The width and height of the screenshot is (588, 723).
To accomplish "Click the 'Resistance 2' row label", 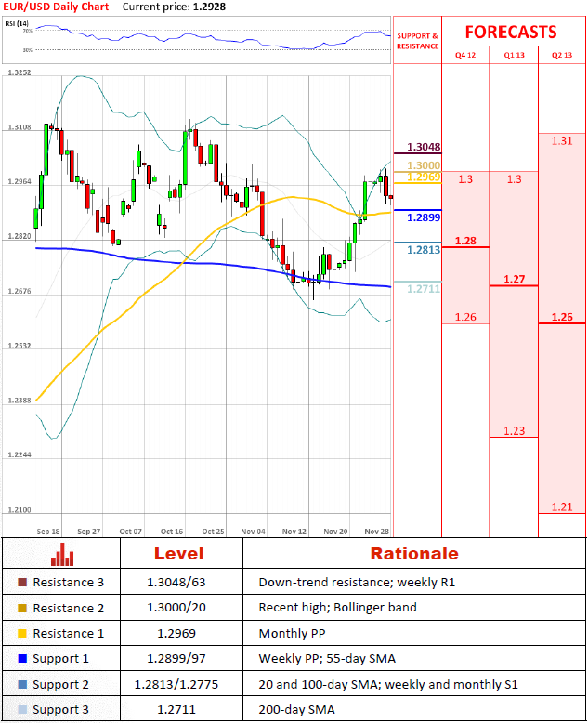I will pyautogui.click(x=68, y=608).
